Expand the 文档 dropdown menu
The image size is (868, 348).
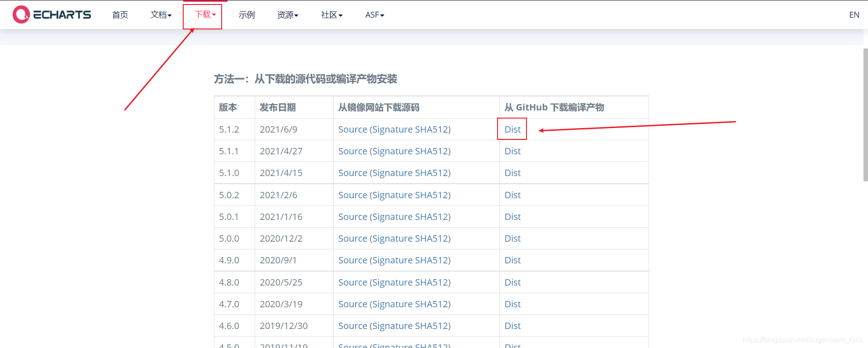(161, 15)
